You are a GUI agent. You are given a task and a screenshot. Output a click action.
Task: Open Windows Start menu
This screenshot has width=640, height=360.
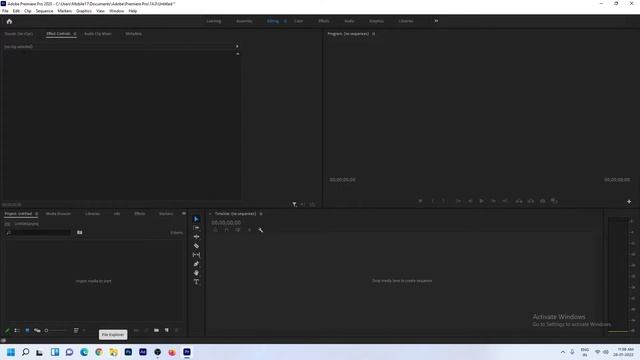pos(11,352)
